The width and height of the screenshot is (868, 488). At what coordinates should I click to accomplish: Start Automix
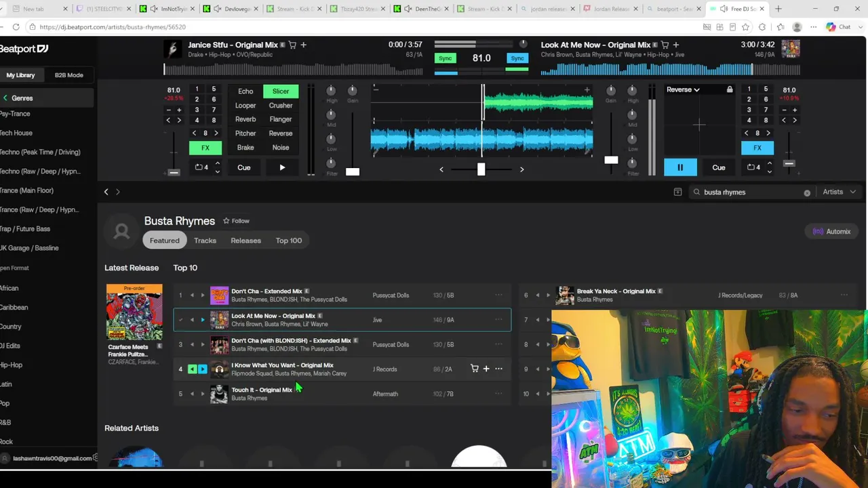pyautogui.click(x=831, y=232)
